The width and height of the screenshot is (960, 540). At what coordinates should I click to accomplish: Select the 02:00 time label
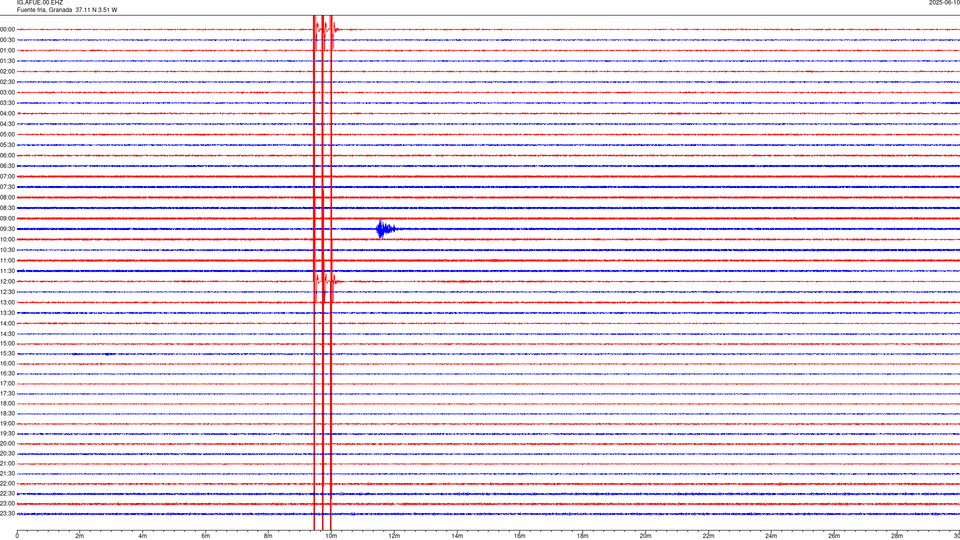[8, 72]
